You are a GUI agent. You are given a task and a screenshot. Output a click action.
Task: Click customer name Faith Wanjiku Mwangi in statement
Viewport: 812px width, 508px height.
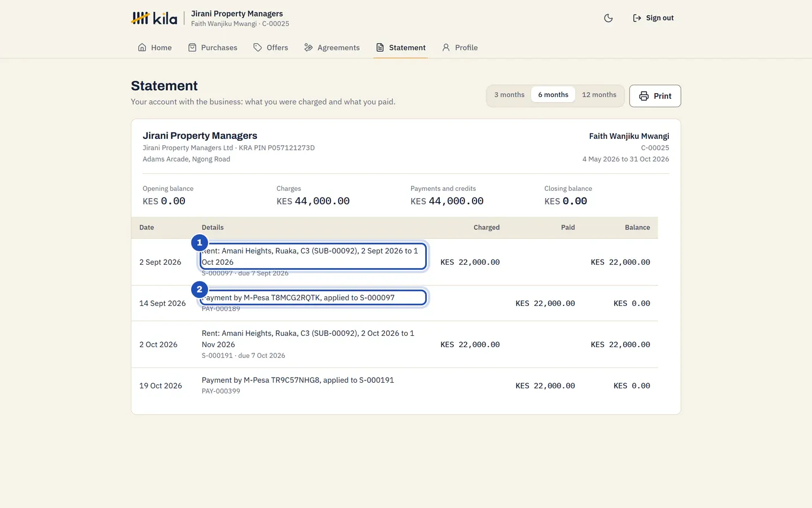tap(629, 136)
